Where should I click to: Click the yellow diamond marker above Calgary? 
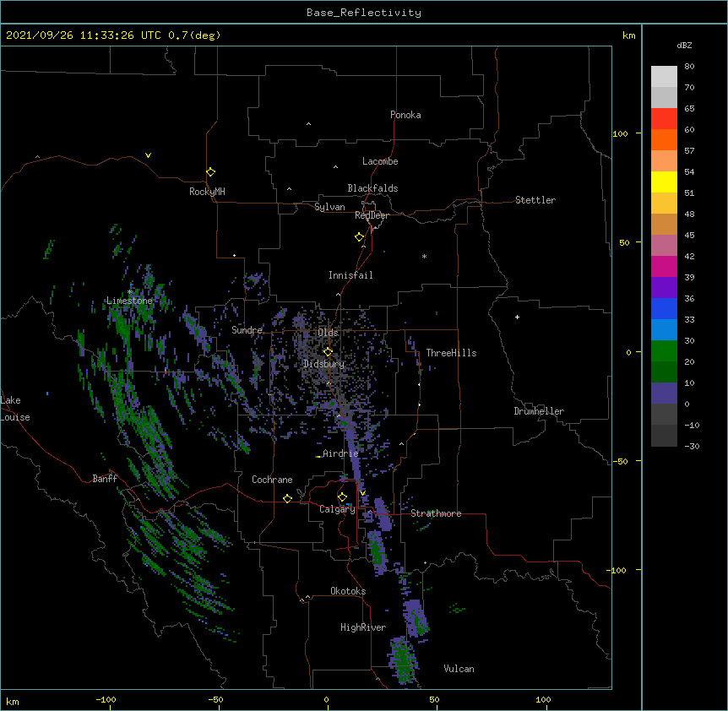342,497
